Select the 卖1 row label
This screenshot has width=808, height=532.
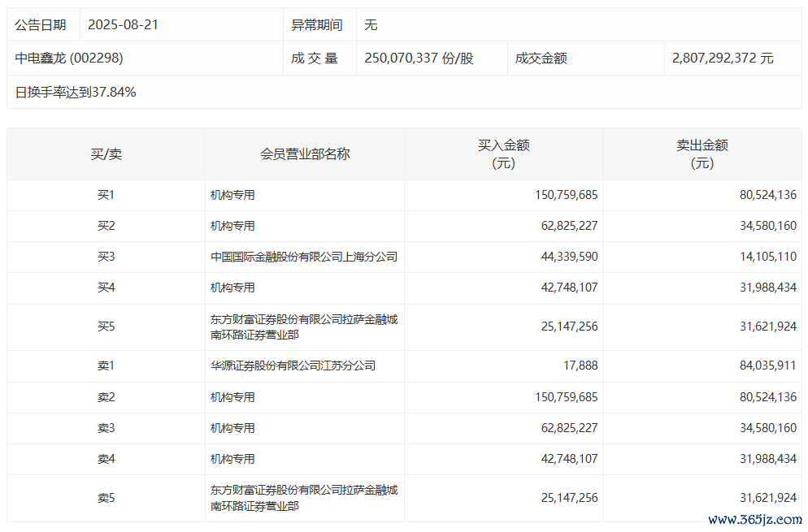tap(106, 366)
